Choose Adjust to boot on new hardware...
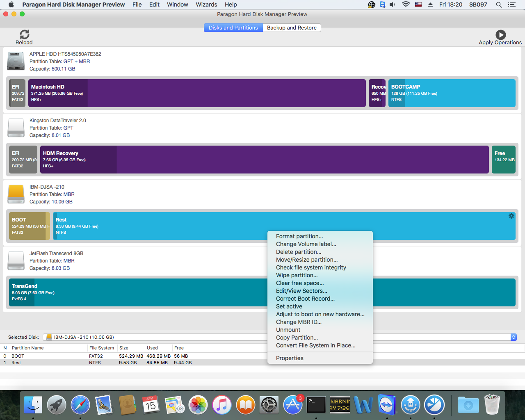Viewport: 525px width, 420px height. point(320,314)
